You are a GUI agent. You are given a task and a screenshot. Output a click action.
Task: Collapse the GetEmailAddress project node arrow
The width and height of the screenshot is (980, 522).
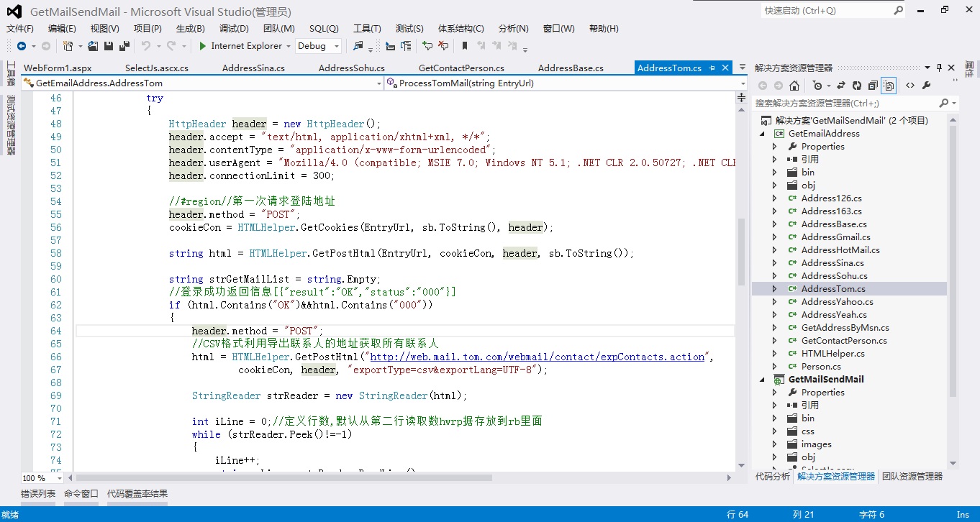click(761, 134)
